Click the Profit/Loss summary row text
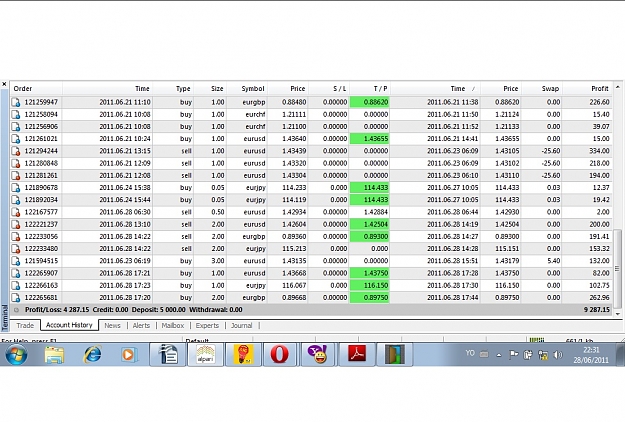 (134, 310)
